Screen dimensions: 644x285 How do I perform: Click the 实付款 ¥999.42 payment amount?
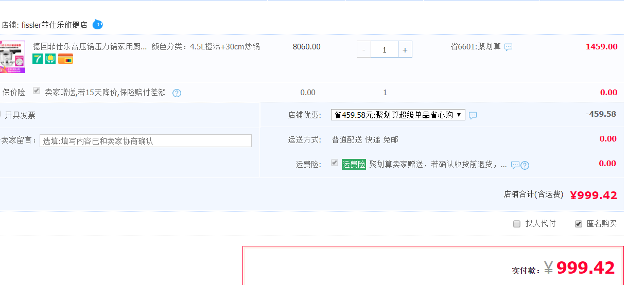[x=579, y=268]
